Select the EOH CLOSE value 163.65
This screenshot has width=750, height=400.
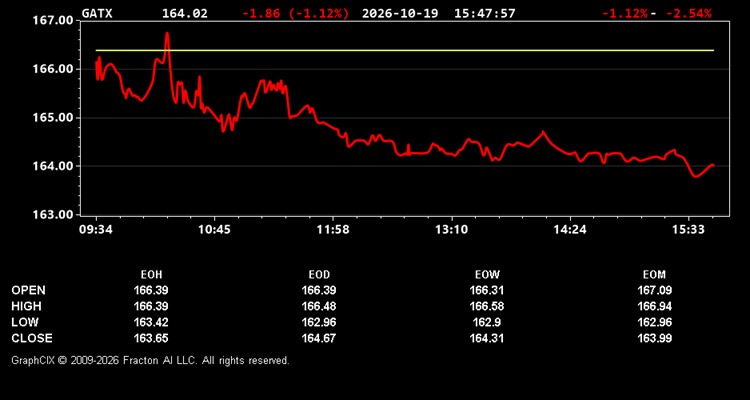click(151, 338)
